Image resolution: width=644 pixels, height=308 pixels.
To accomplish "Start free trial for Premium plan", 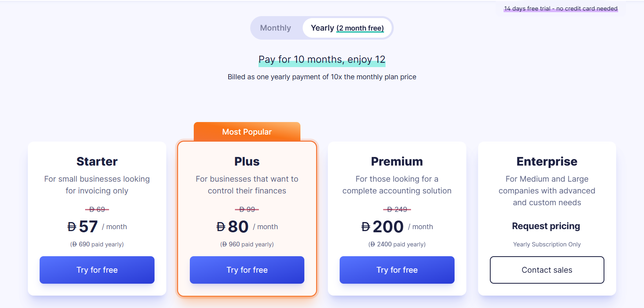I will (x=397, y=270).
